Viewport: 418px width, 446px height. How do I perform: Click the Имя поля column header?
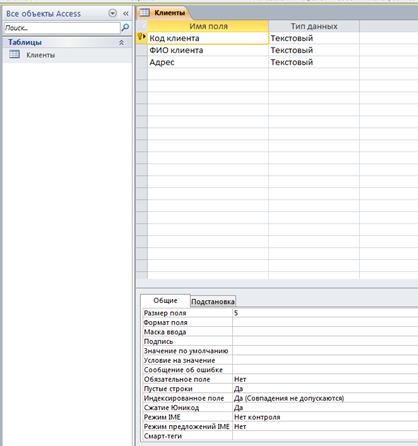click(x=208, y=26)
